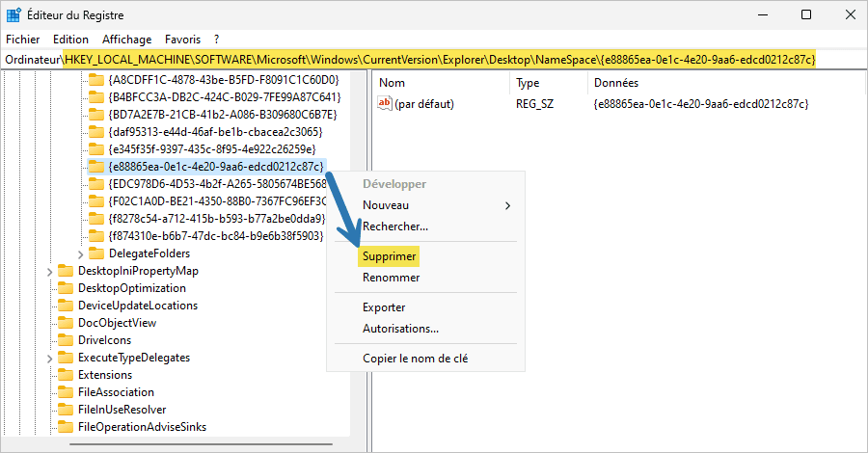Click folder icon of {f874310e-b6b7-47dc...} key
Viewport: 868px width, 453px height.
tap(96, 235)
